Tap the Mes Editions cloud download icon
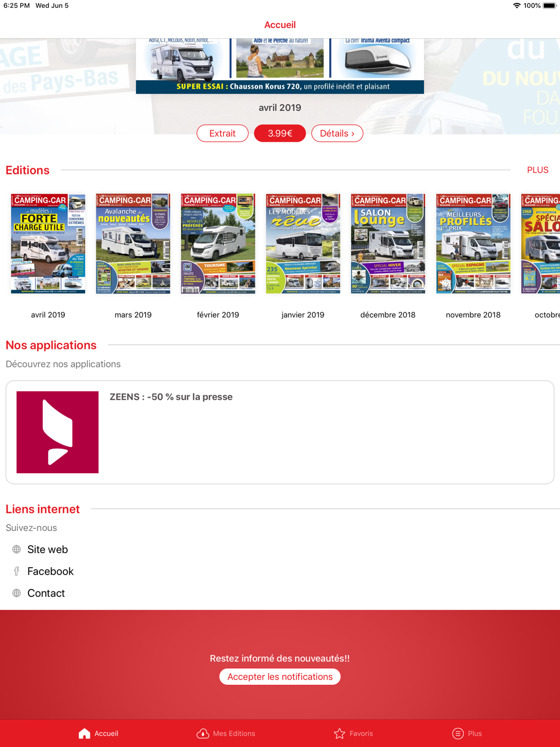Screen dimensions: 560x747 tap(203, 734)
